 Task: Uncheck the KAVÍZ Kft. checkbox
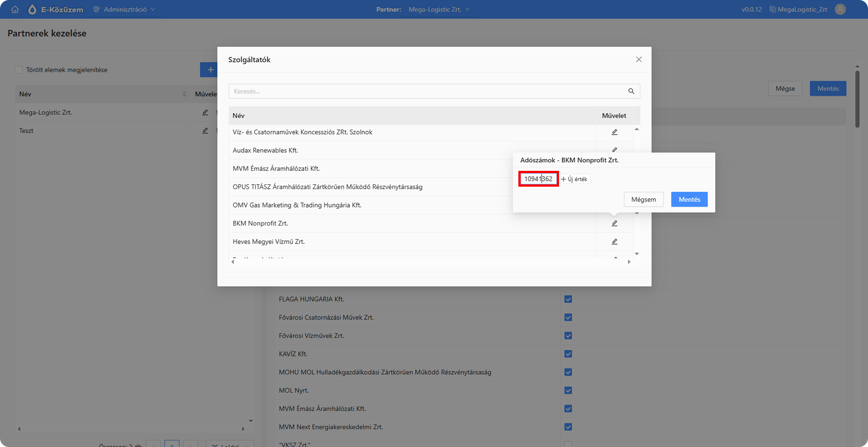point(568,354)
